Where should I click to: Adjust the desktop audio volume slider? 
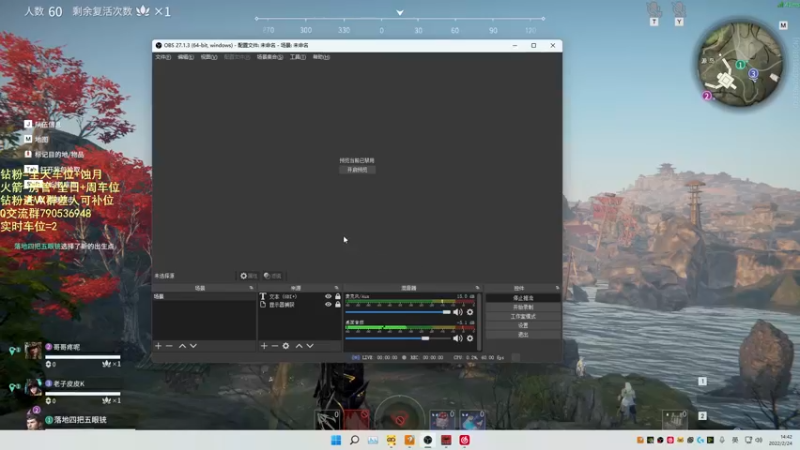398,338
